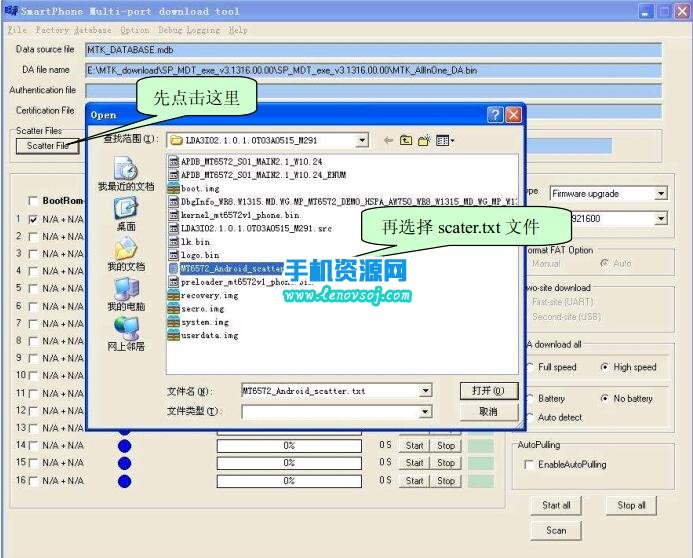Screen dimensions: 693x558
Task: Select the preloader_mt6572v1_phone file icon
Action: pyautogui.click(x=173, y=281)
